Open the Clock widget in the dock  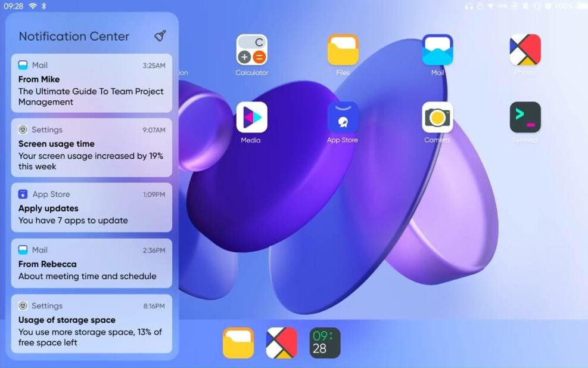[x=325, y=343]
